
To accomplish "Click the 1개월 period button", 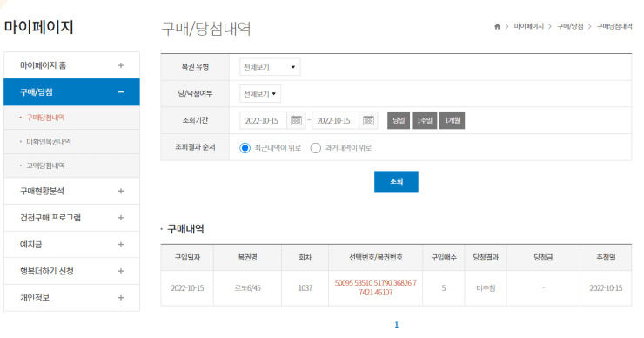I will tap(452, 120).
